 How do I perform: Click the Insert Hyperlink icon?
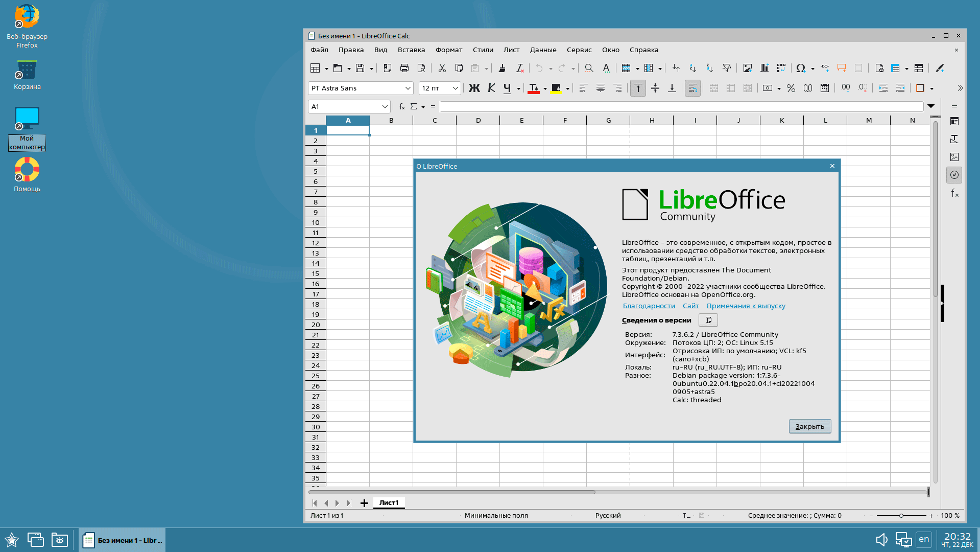[825, 68]
